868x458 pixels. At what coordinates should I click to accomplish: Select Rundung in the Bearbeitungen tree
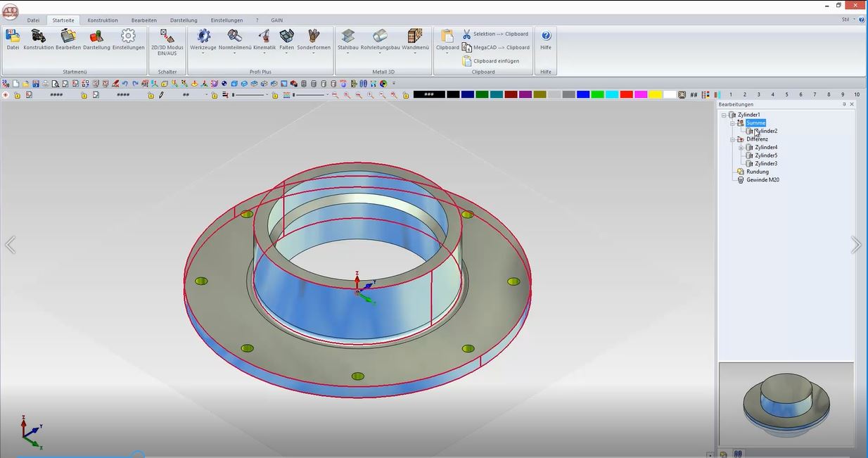coord(758,172)
